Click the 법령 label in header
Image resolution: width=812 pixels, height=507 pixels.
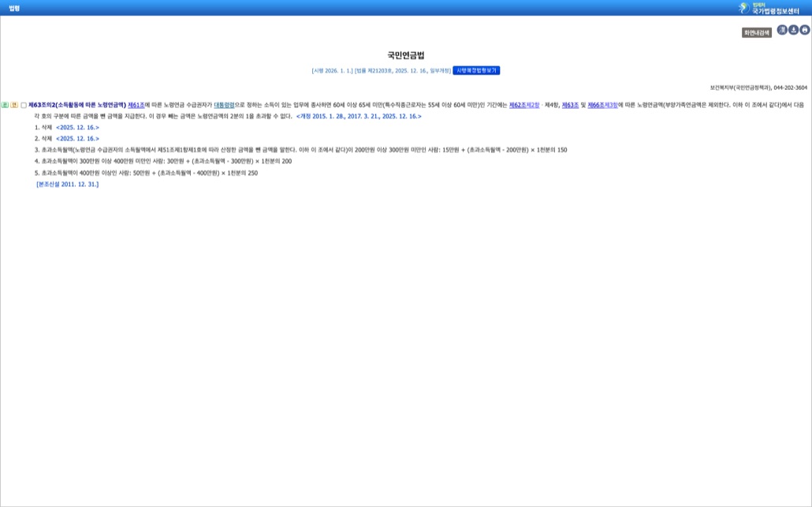click(14, 9)
